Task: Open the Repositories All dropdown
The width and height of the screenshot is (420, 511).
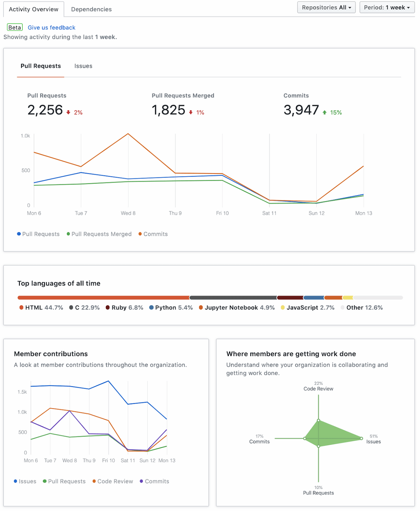Action: [x=326, y=7]
